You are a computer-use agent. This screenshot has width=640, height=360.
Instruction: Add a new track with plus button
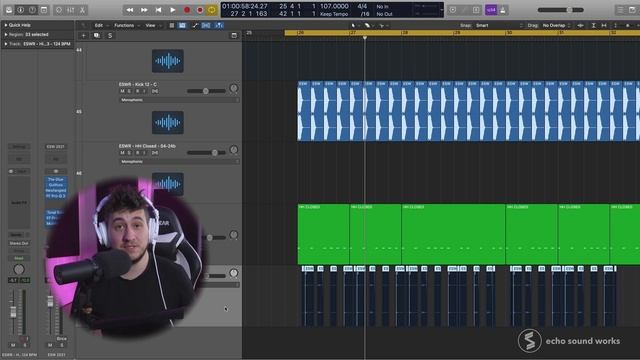(x=83, y=36)
